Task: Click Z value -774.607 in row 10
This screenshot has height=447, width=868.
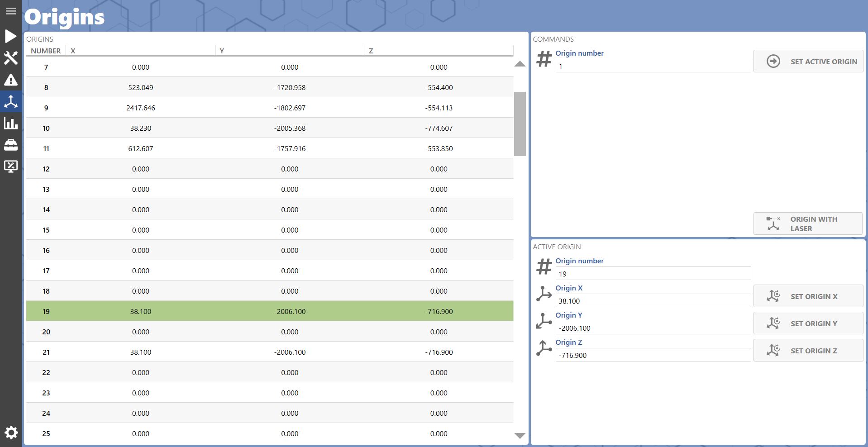Action: click(439, 128)
